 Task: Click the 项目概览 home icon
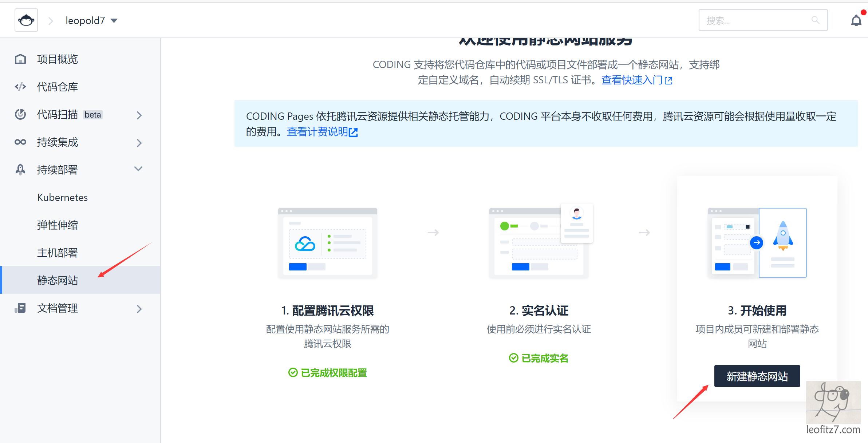tap(20, 59)
